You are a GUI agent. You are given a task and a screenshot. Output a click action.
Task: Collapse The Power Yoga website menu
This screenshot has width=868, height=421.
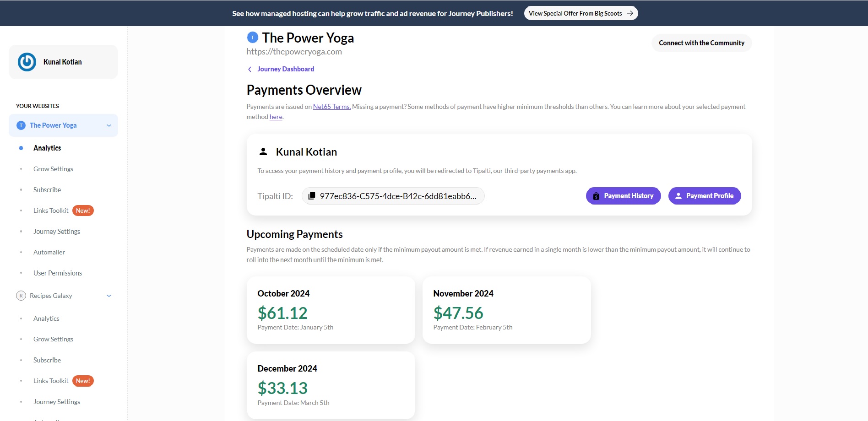pos(109,125)
